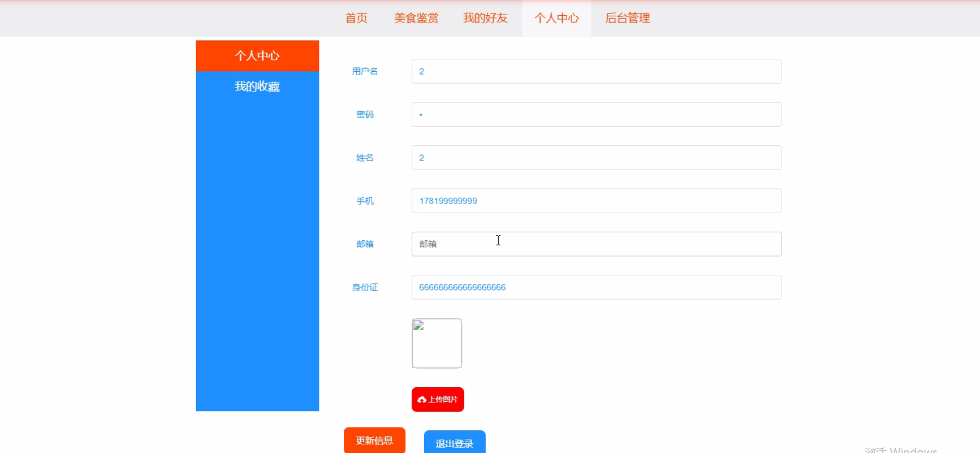
Task: Open 我的收藏 in the sidebar
Action: (257, 86)
